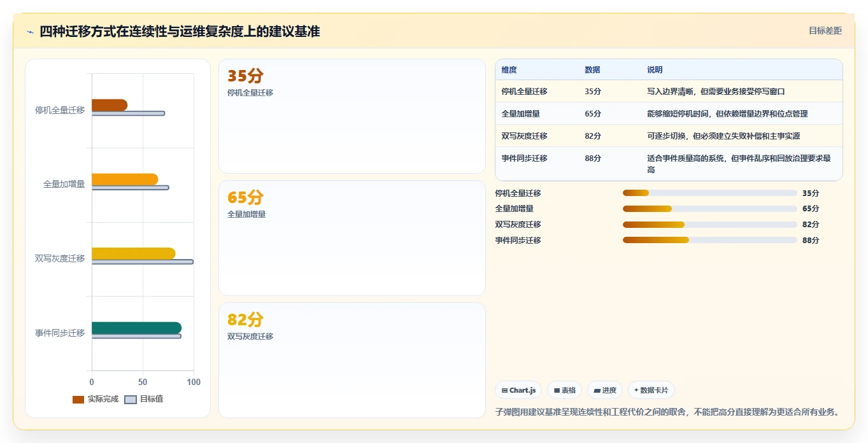868x443 pixels.
Task: Click the 停机全量迁移 actual bar in chart
Action: pos(110,105)
